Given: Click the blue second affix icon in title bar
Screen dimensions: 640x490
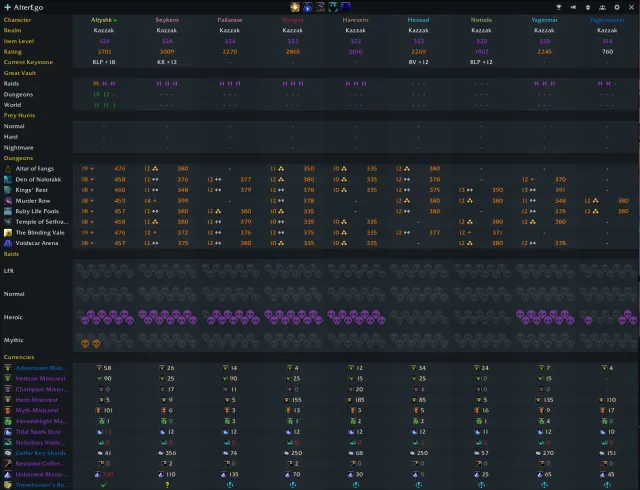Looking at the screenshot, I should 308,7.
